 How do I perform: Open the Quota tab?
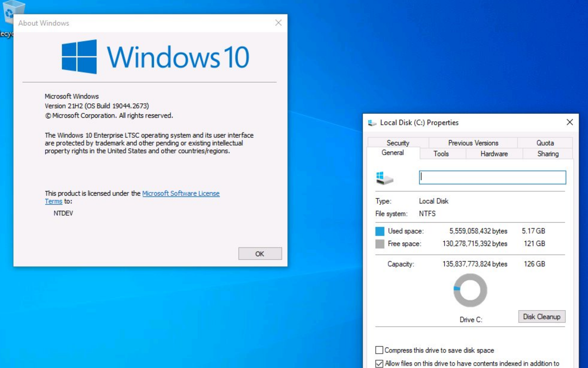pyautogui.click(x=545, y=143)
